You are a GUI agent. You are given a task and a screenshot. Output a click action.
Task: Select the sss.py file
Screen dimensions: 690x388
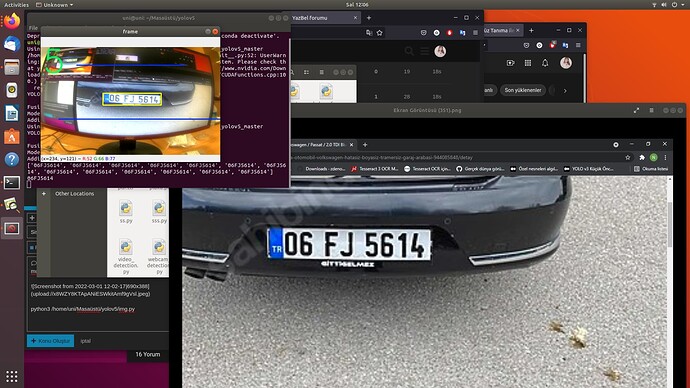click(x=159, y=212)
